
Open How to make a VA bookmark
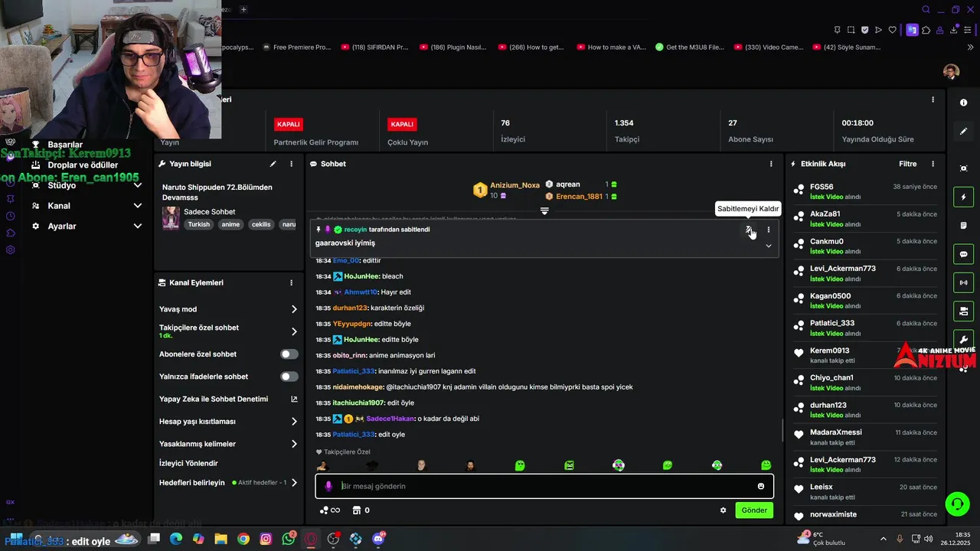pyautogui.click(x=610, y=47)
